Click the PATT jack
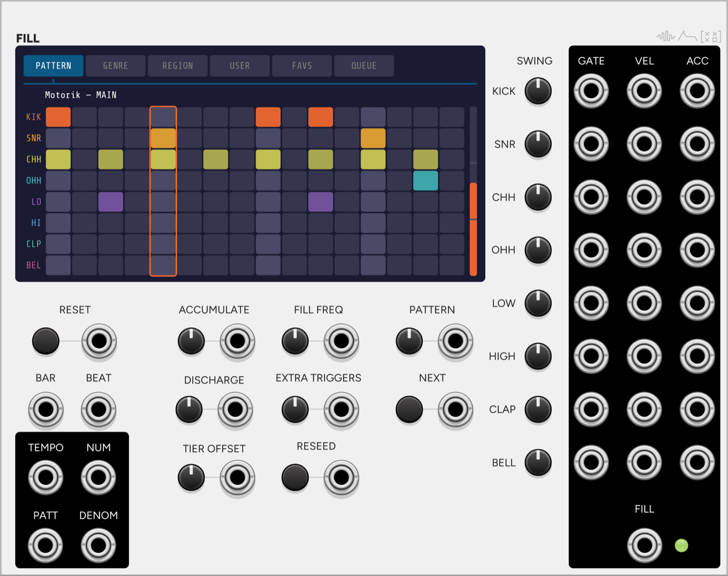 click(x=46, y=545)
